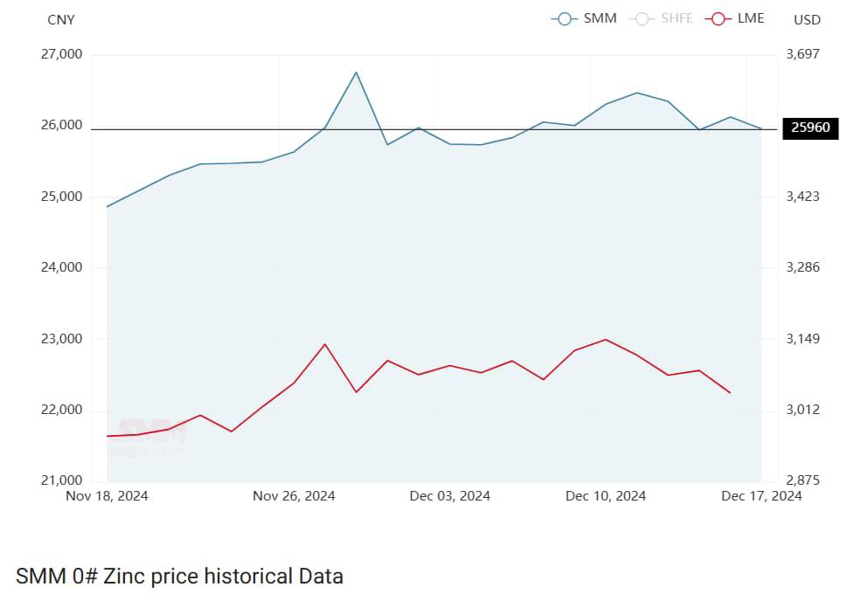Click the blue SMM legend circle marker
This screenshot has width=868, height=601.
[564, 18]
